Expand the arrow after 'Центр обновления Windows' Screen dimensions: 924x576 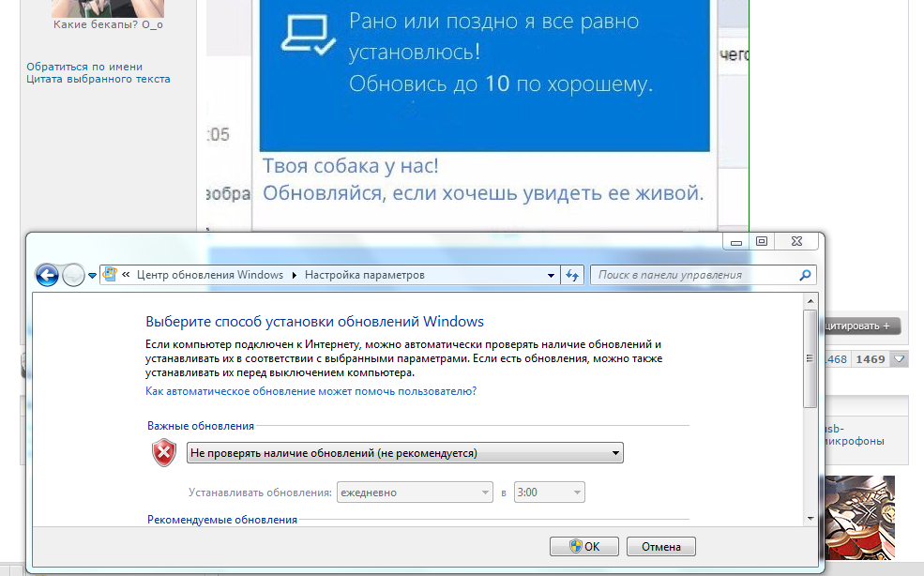click(x=294, y=275)
